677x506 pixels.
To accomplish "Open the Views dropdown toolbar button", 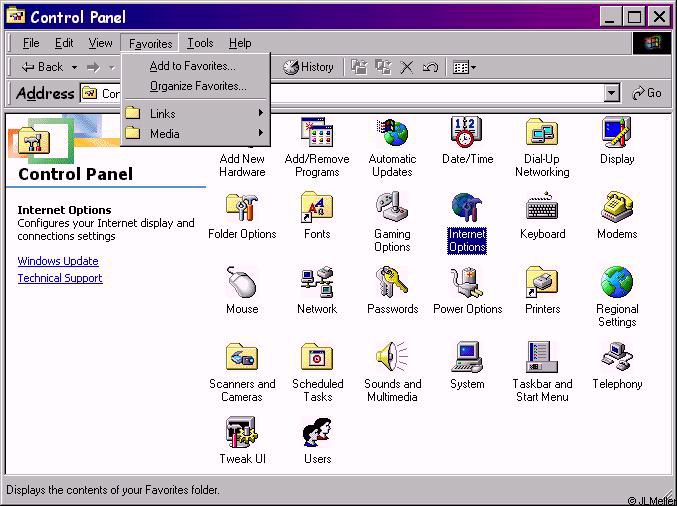I will [464, 67].
